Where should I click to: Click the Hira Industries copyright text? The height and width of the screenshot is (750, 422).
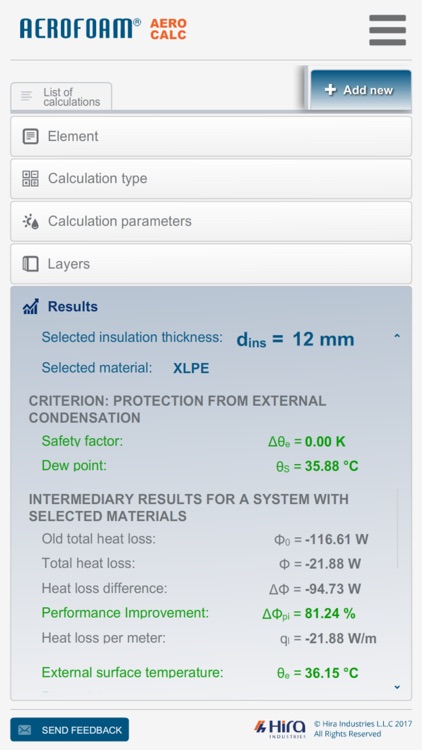tap(362, 729)
